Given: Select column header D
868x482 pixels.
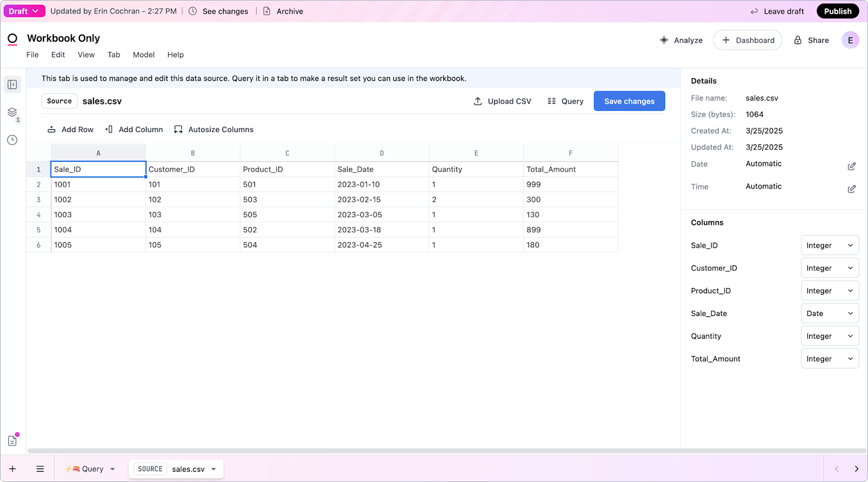Looking at the screenshot, I should pyautogui.click(x=382, y=153).
